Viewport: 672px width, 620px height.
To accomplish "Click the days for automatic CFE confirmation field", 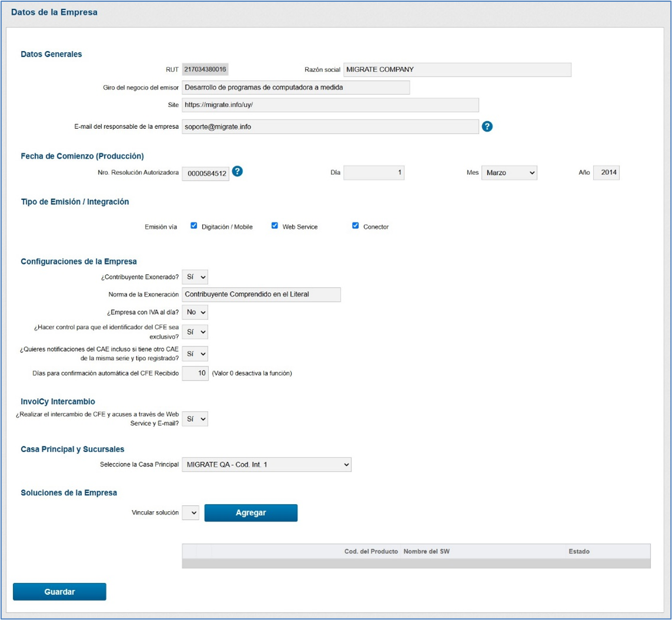I will 195,374.
